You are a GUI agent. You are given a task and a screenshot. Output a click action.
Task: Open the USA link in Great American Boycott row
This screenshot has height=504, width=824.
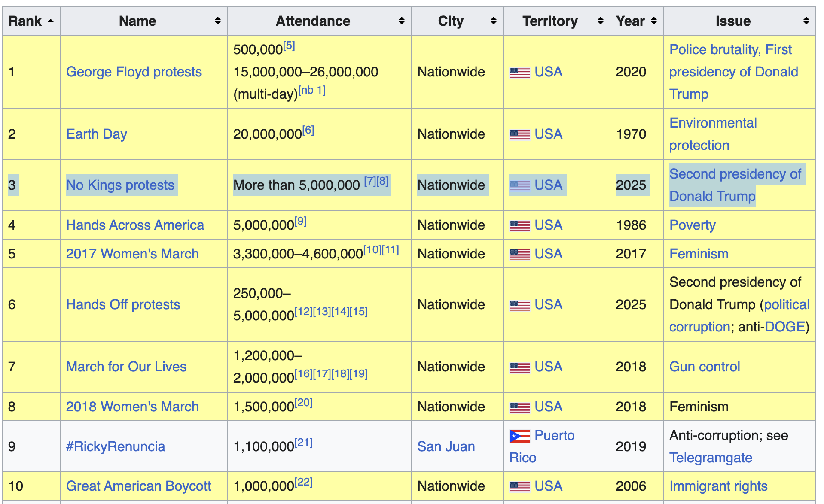click(x=549, y=486)
